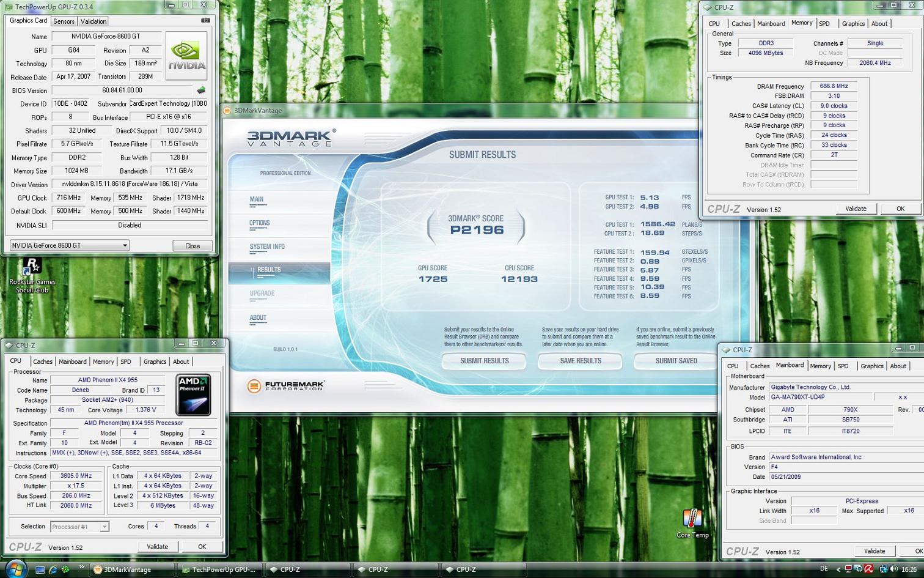Click the Submit Saved button
The width and height of the screenshot is (924, 578).
point(676,361)
